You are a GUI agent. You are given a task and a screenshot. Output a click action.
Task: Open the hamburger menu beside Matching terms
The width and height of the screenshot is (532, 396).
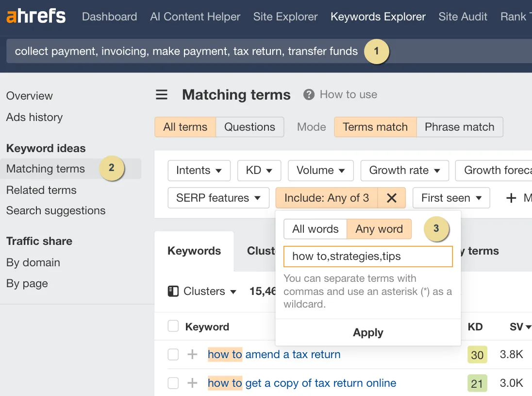click(162, 94)
